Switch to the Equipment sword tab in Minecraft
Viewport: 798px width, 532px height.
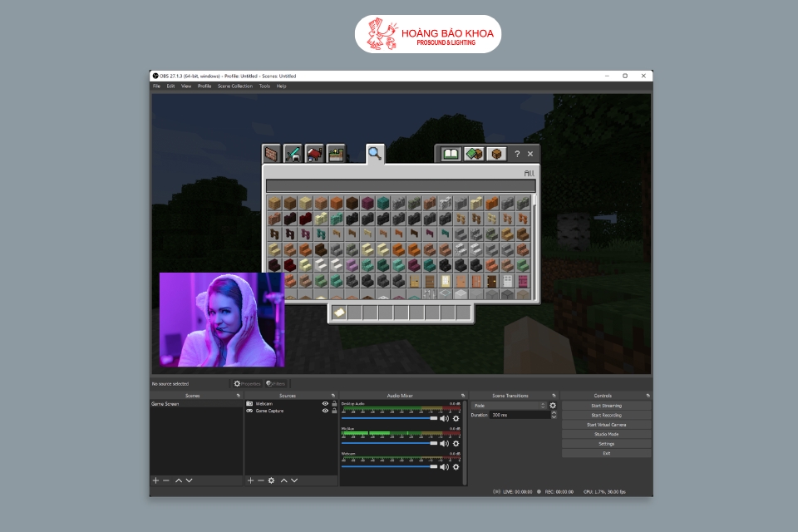point(293,153)
